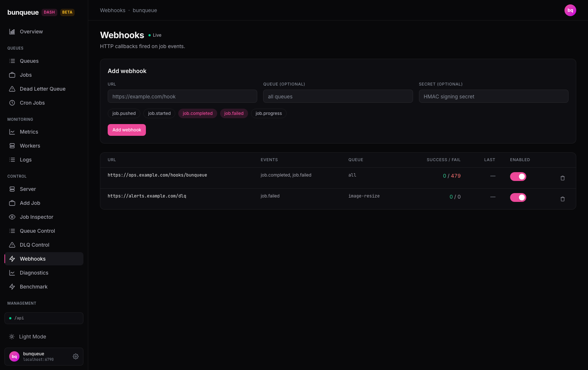Click the localhost:6790 server address
This screenshot has width=588, height=370.
point(38,360)
